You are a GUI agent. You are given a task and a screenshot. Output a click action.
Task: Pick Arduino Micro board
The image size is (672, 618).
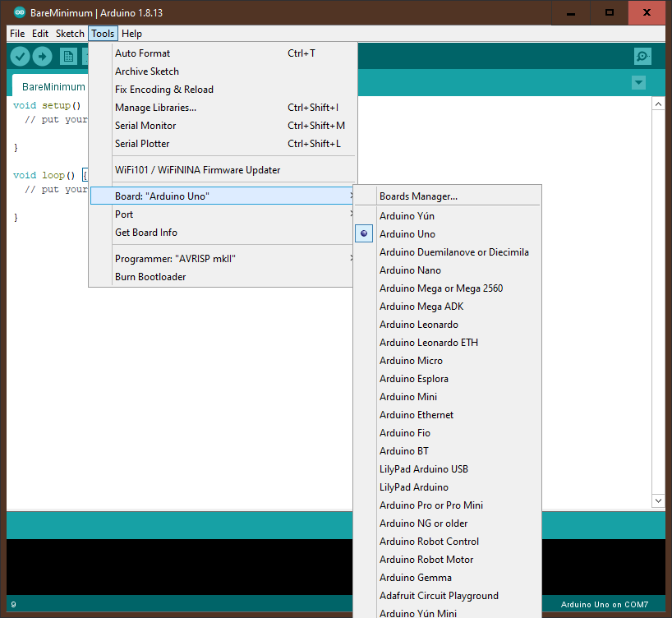pos(448,361)
